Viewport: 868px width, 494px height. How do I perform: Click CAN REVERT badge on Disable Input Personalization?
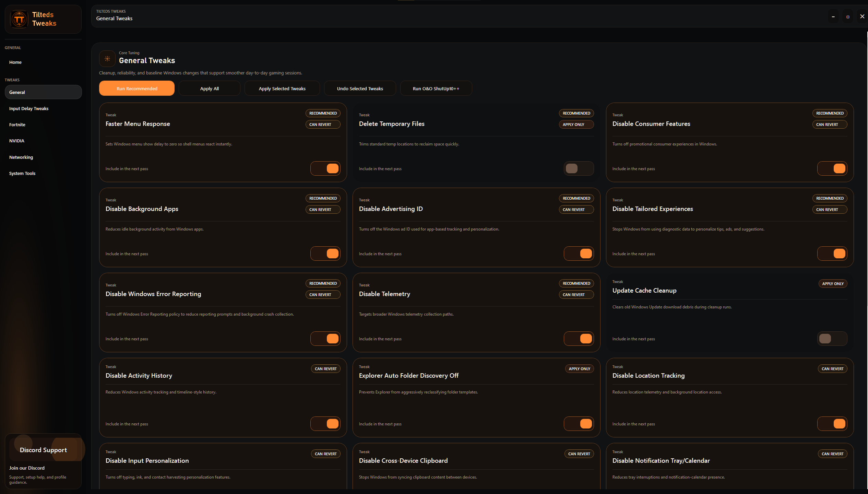pyautogui.click(x=325, y=454)
